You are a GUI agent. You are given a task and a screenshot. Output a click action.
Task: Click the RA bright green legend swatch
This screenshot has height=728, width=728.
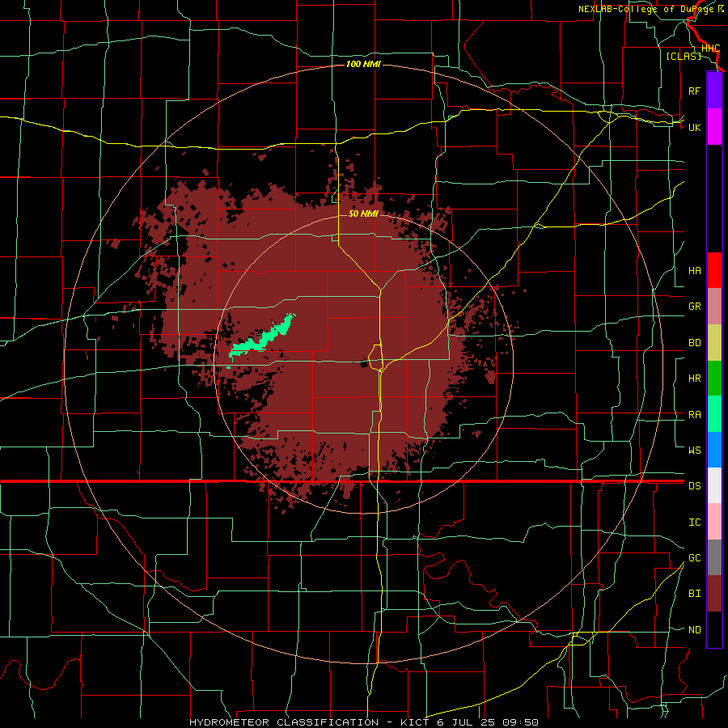[714, 414]
